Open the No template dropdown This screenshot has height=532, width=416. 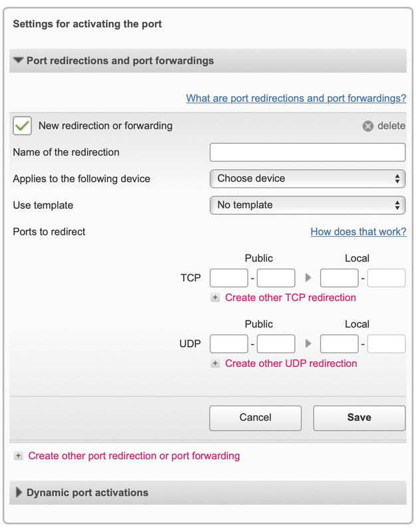307,205
